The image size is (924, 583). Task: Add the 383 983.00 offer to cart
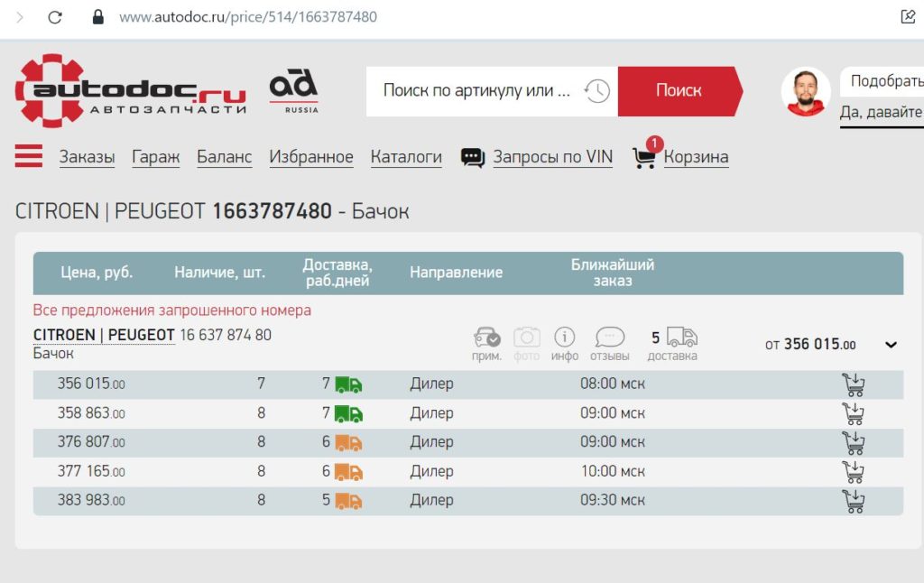pyautogui.click(x=854, y=501)
